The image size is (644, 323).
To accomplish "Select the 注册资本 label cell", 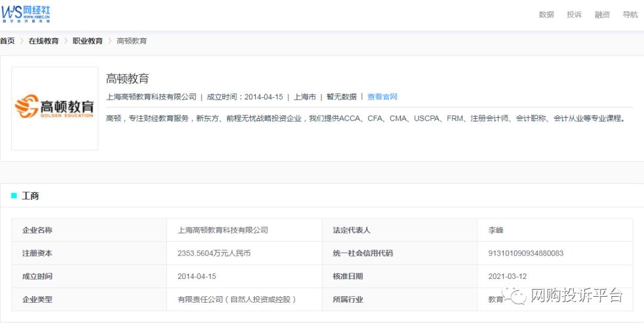I will (89, 253).
